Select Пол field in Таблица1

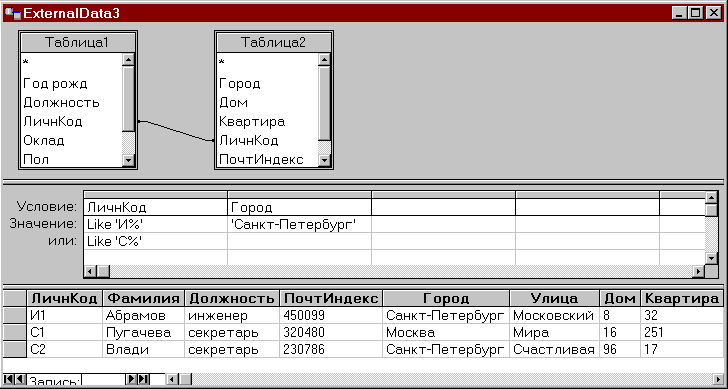tap(72, 159)
